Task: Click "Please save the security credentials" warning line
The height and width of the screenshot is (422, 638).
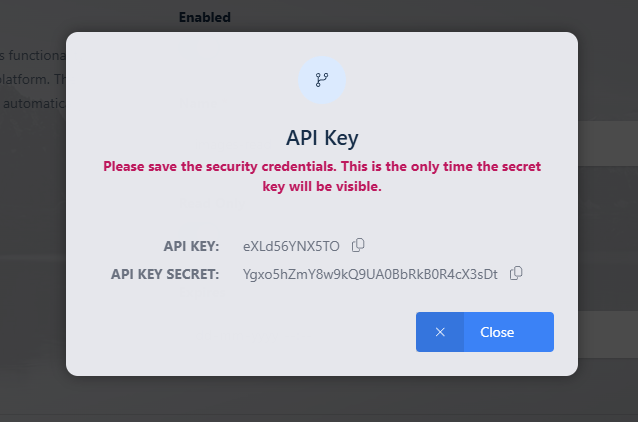Action: point(322,166)
